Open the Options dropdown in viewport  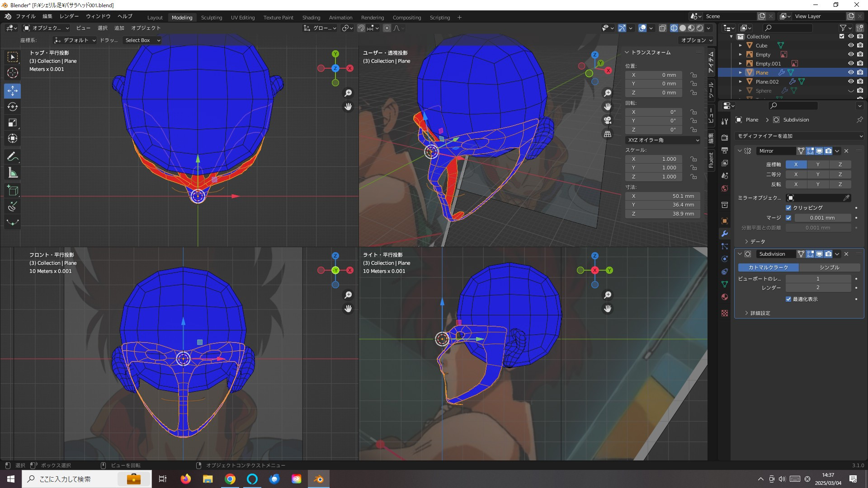(696, 40)
